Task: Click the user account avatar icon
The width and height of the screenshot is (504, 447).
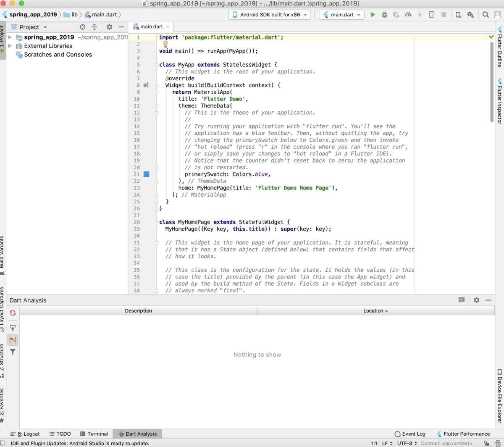Action: pos(498,15)
